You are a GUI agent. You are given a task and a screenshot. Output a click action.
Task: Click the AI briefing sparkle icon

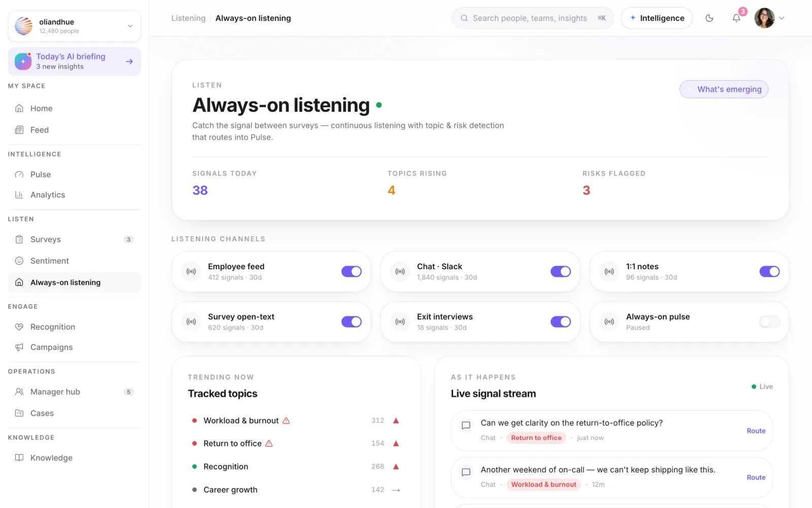point(23,61)
